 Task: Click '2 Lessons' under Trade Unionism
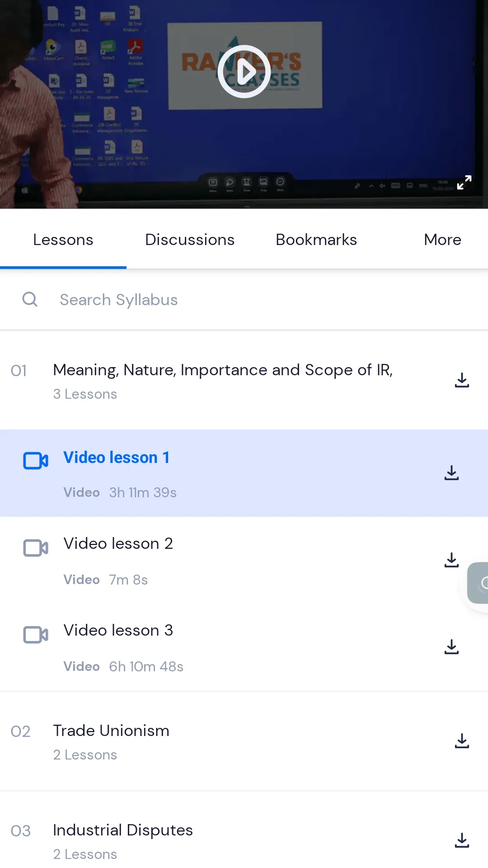click(x=85, y=755)
